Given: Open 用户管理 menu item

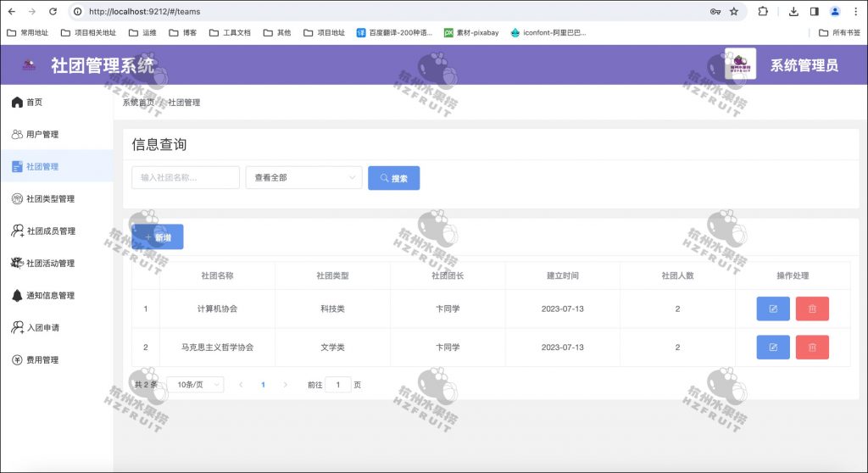Looking at the screenshot, I should pos(57,134).
